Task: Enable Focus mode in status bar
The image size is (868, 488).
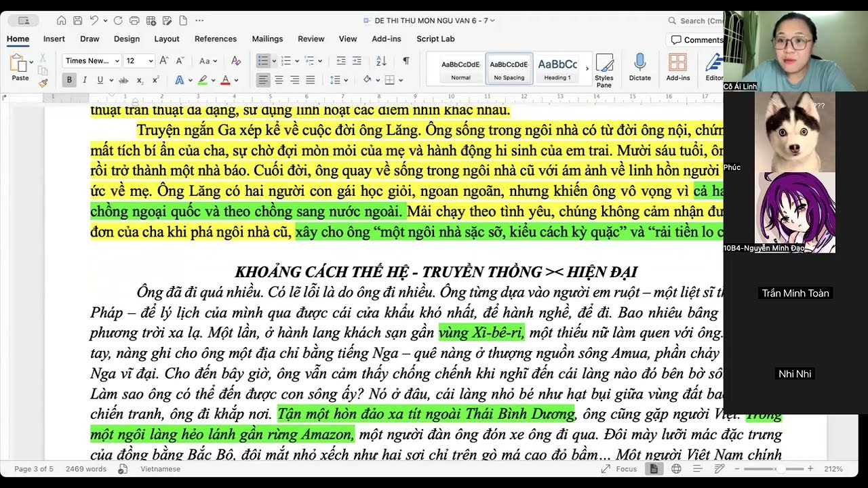Action: click(x=619, y=469)
